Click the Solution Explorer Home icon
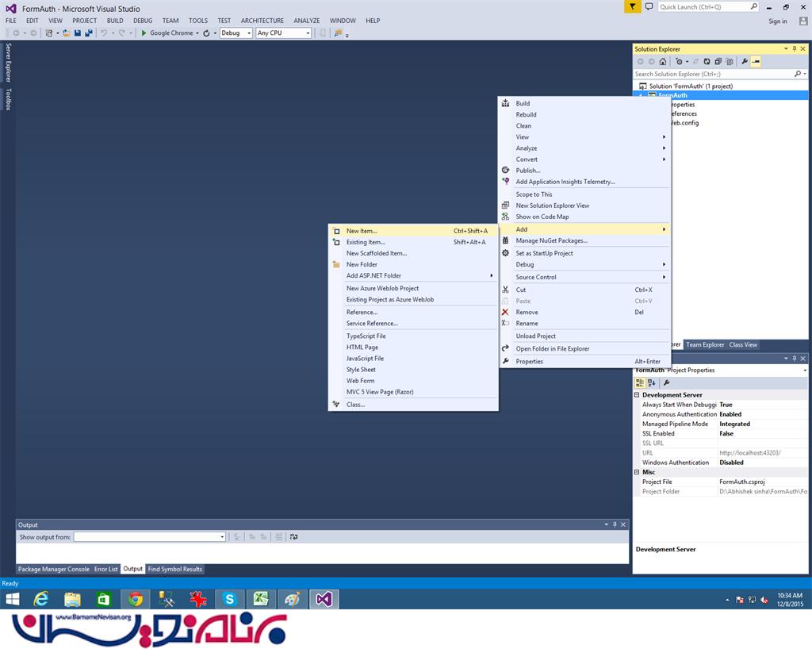812x649 pixels. (662, 62)
